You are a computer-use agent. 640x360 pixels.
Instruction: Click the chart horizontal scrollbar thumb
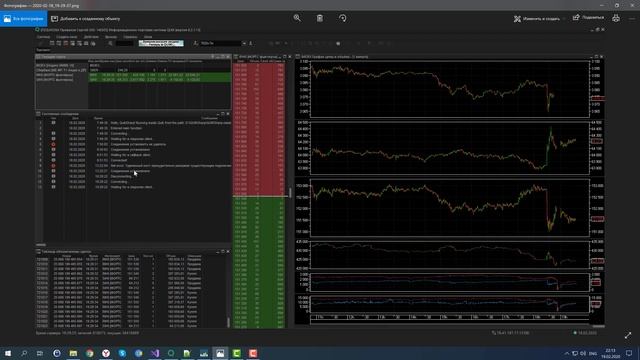(x=598, y=326)
